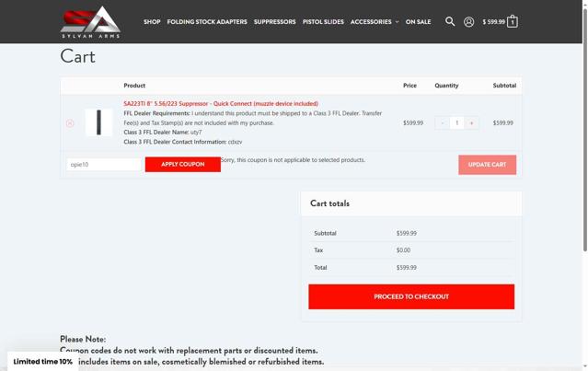Click the APPLY COUPON button
The width and height of the screenshot is (588, 371).
(182, 164)
